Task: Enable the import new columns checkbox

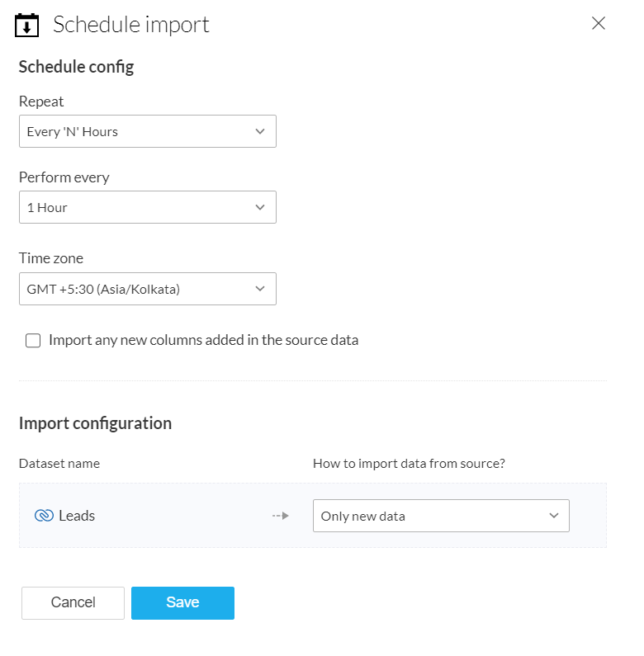Action: [33, 341]
